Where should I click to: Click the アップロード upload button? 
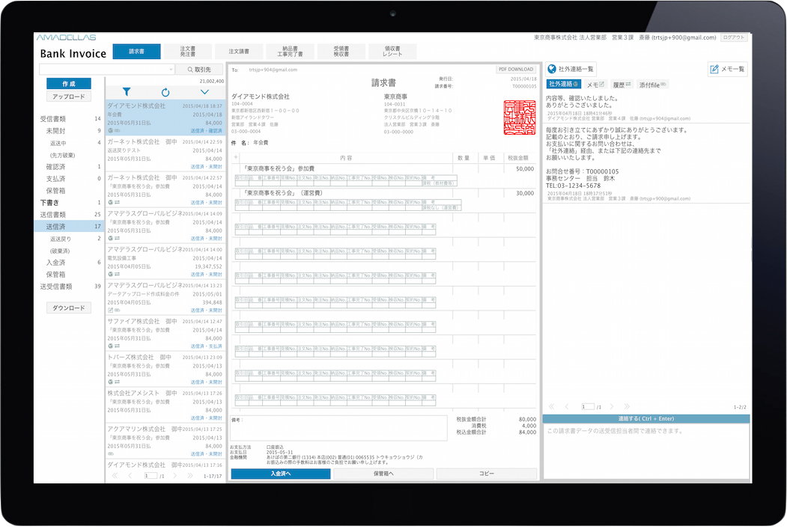(x=69, y=97)
